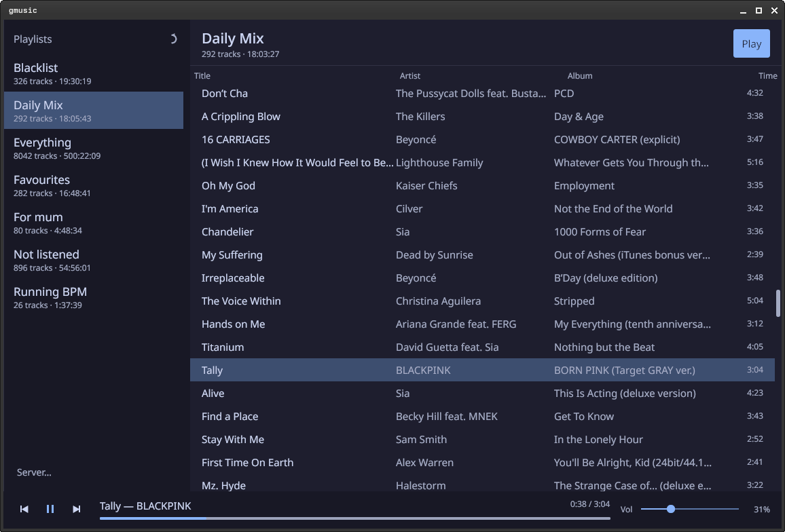Open the Everything playlist

[94, 148]
